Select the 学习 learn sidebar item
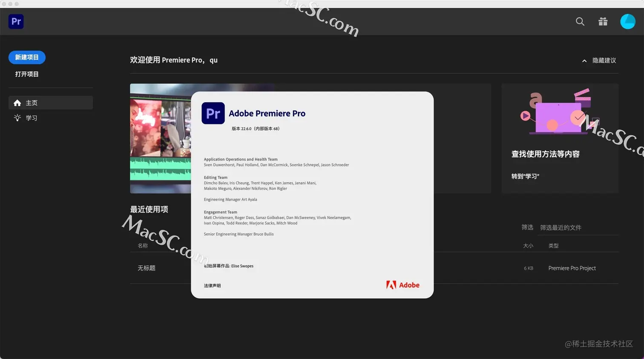This screenshot has width=644, height=359. (x=51, y=118)
